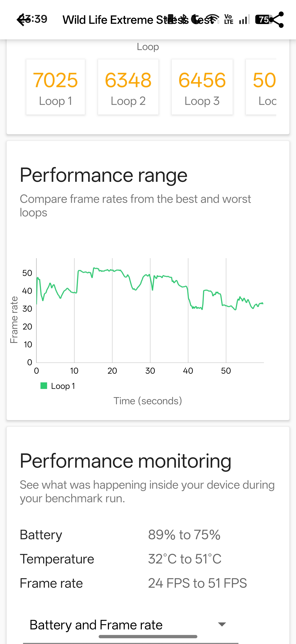Tap the back arrow icon
The height and width of the screenshot is (644, 296).
[x=22, y=20]
